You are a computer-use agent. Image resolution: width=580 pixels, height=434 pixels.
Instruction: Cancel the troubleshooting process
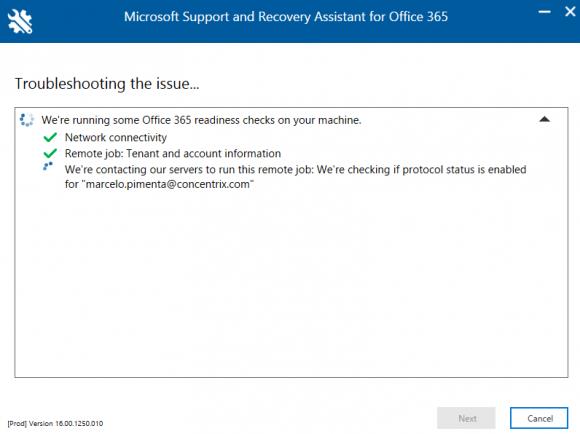tap(539, 418)
